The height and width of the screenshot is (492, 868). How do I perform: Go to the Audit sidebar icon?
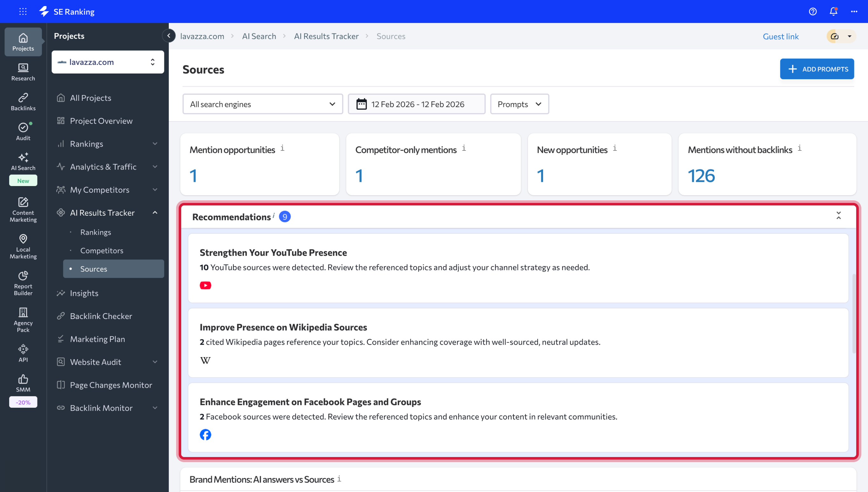coord(23,131)
